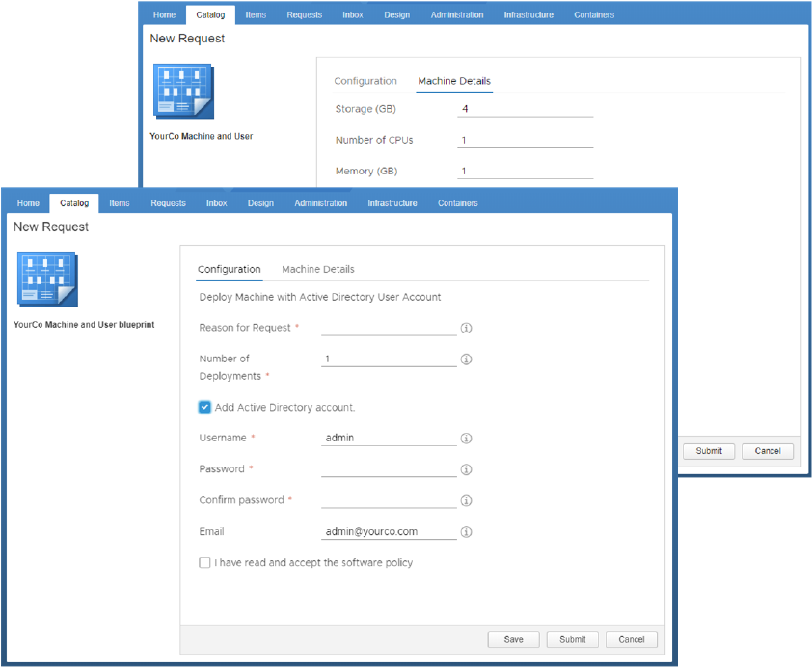Click info icon beside Number of Deployments

tap(466, 360)
